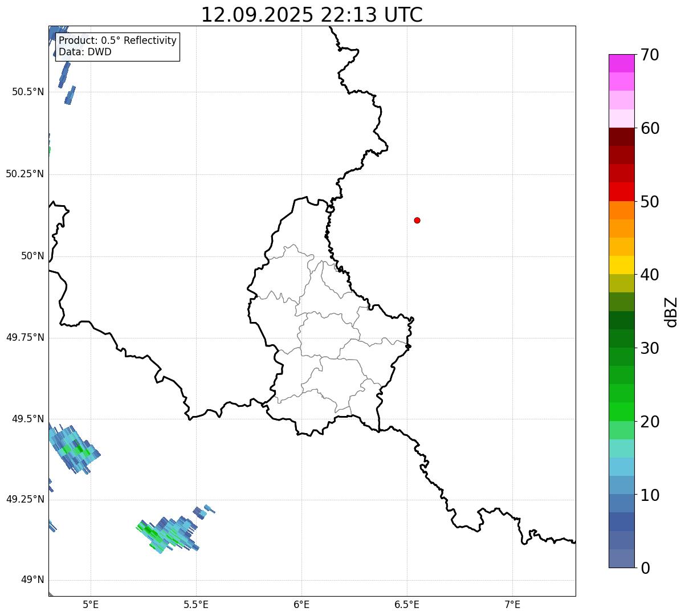Click the 49.75°N latitude label
Image resolution: width=685 pixels, height=616 pixels.
point(25,337)
